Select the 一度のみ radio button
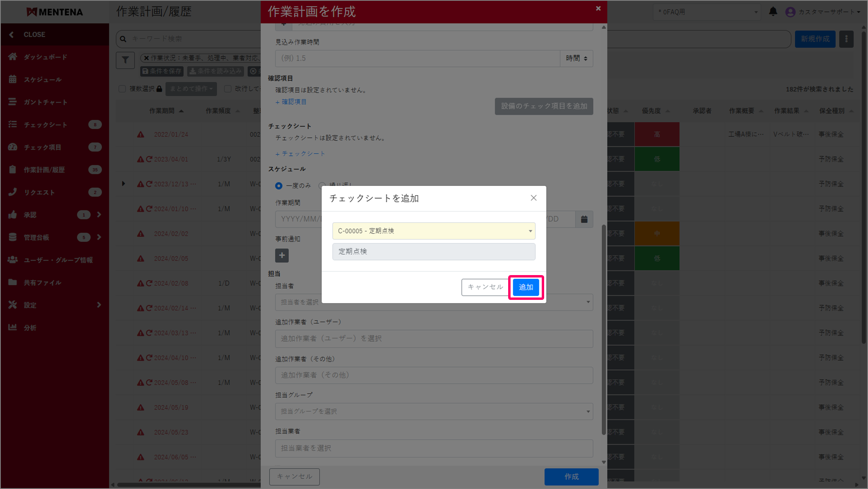 pos(279,186)
